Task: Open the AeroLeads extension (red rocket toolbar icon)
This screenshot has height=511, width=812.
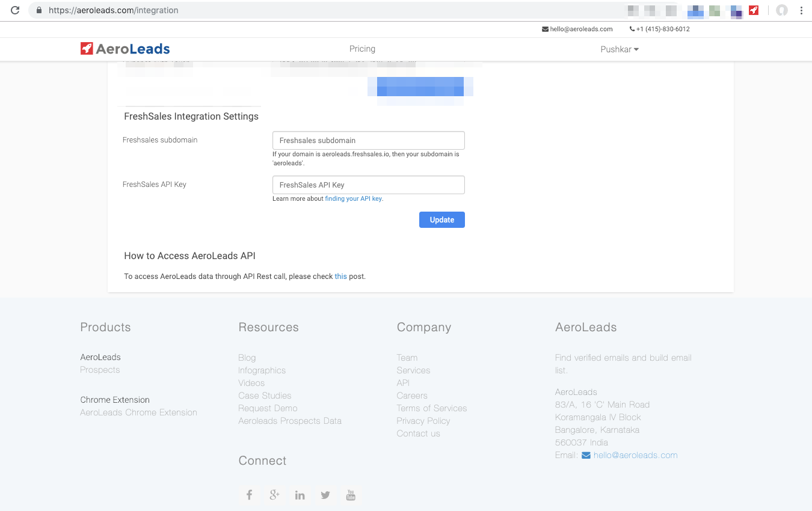Action: (754, 10)
